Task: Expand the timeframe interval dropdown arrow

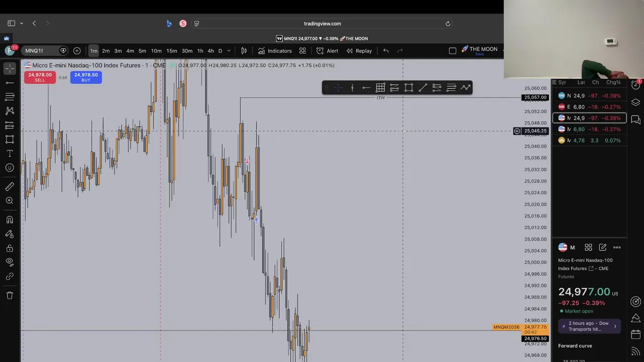Action: pos(228,51)
